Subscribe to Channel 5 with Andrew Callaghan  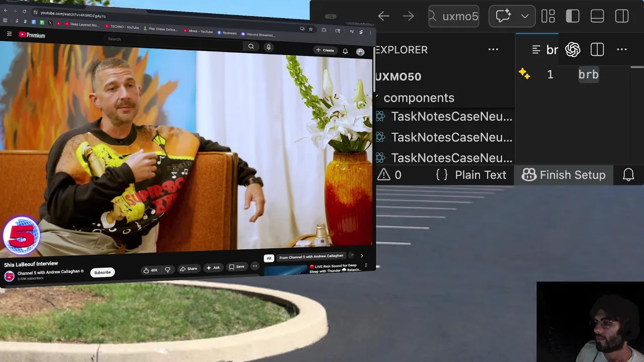102,273
